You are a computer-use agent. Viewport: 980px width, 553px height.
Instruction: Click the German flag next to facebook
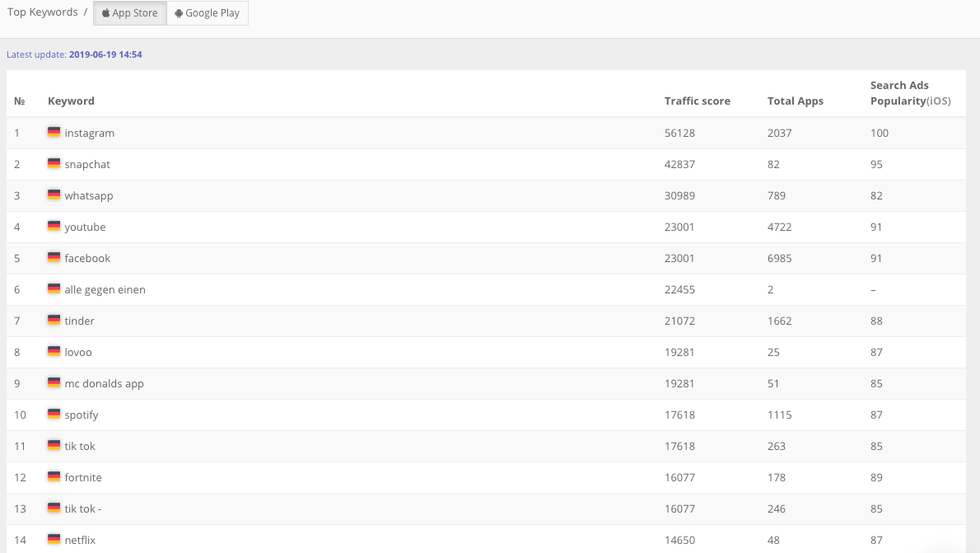coord(54,257)
